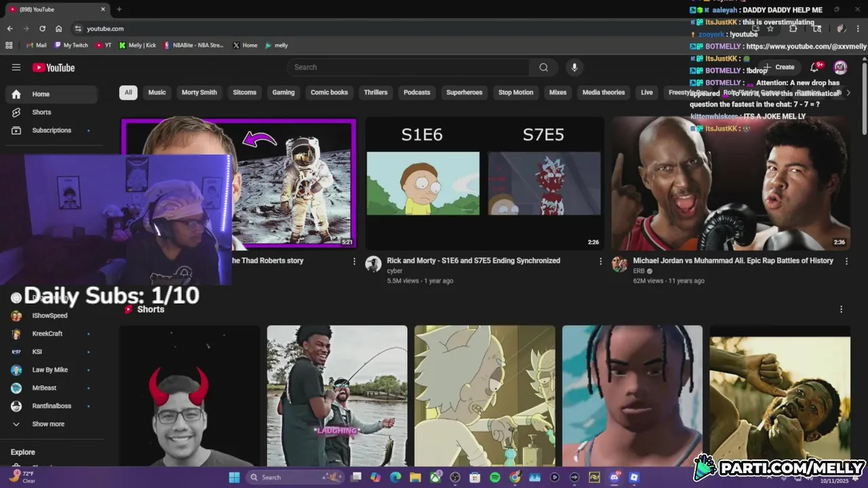Click the YouTube logo

pyautogui.click(x=54, y=67)
